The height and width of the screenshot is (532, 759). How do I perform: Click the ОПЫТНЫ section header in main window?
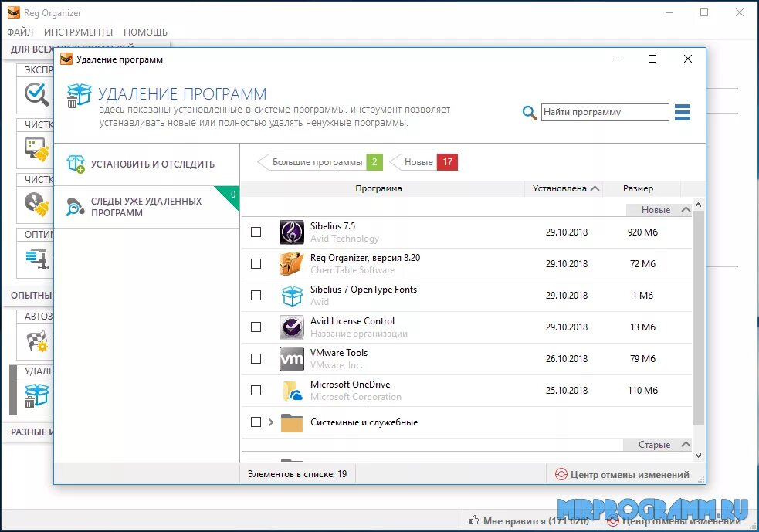32,295
